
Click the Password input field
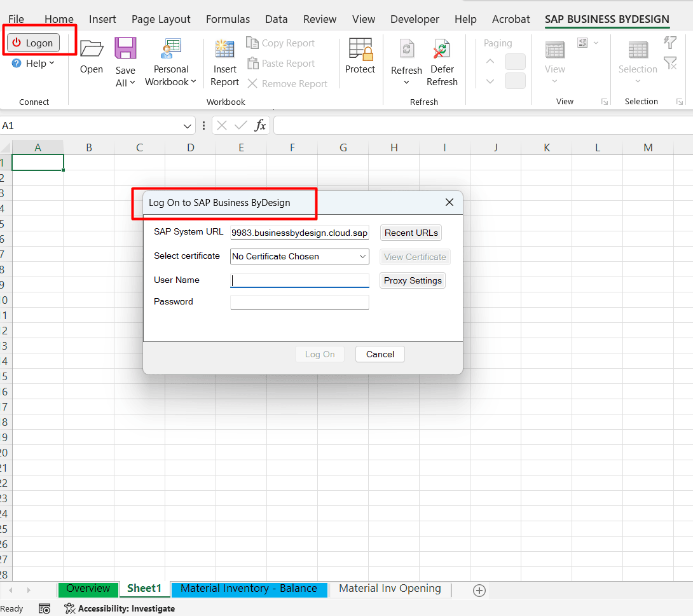[x=299, y=302]
